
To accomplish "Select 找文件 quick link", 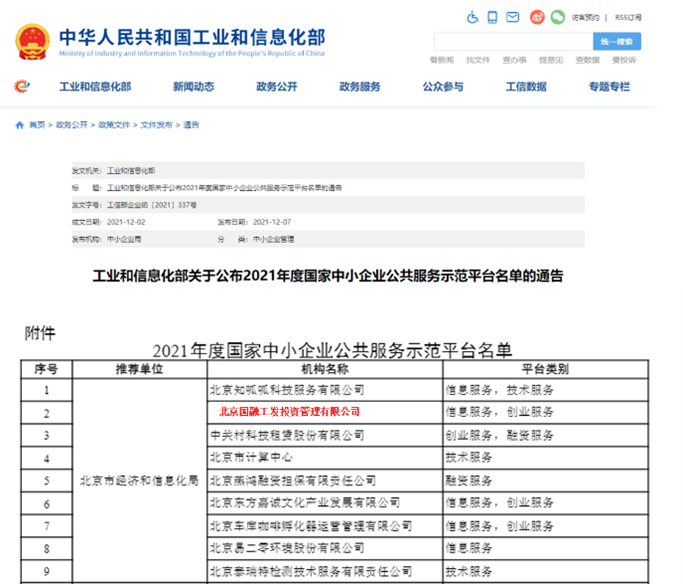I will pos(478,60).
